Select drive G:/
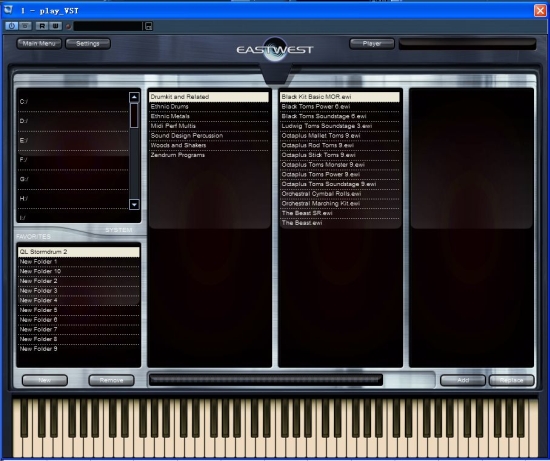The width and height of the screenshot is (550, 461). point(73,179)
